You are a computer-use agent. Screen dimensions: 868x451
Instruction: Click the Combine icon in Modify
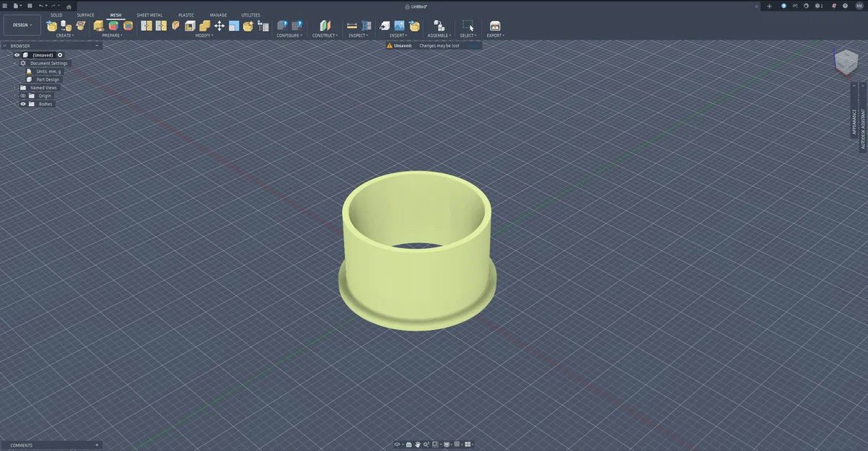coord(205,26)
